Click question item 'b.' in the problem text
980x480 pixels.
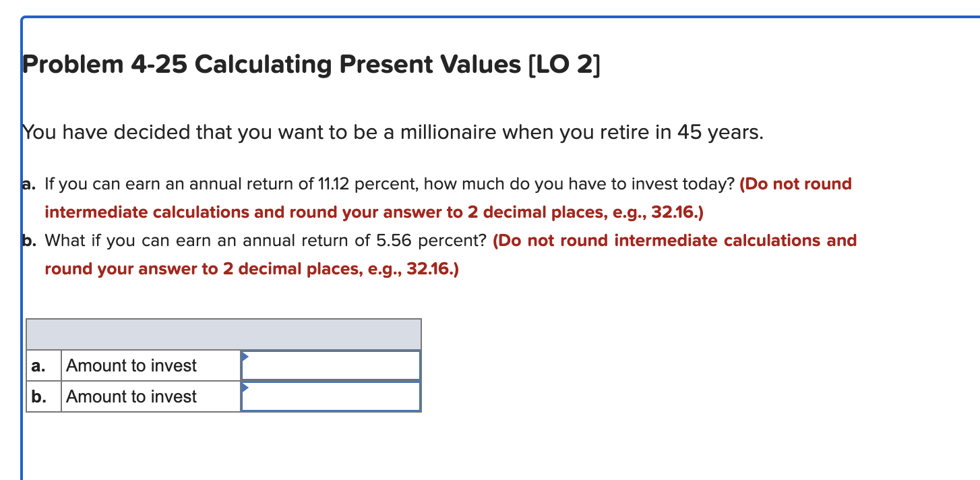[x=28, y=240]
